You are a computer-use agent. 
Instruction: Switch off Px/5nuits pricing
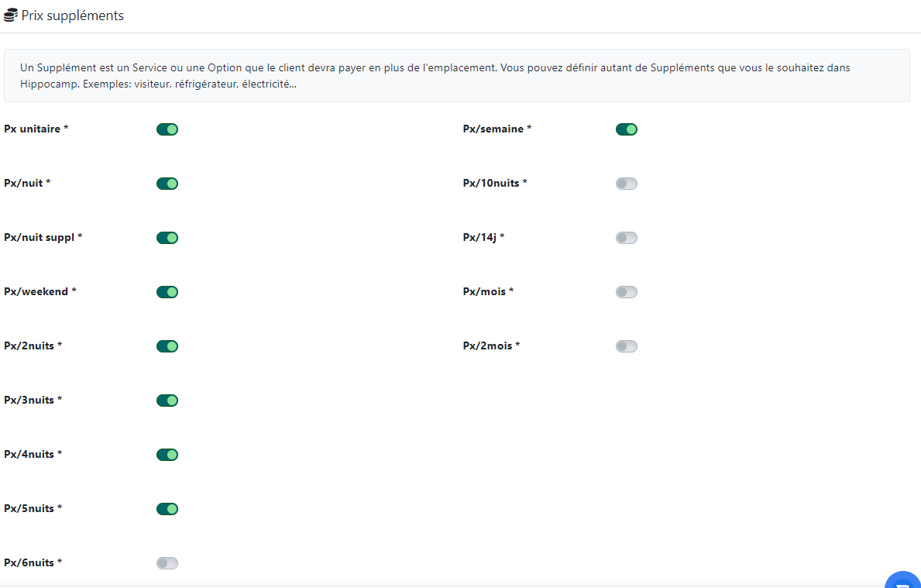[x=167, y=509]
